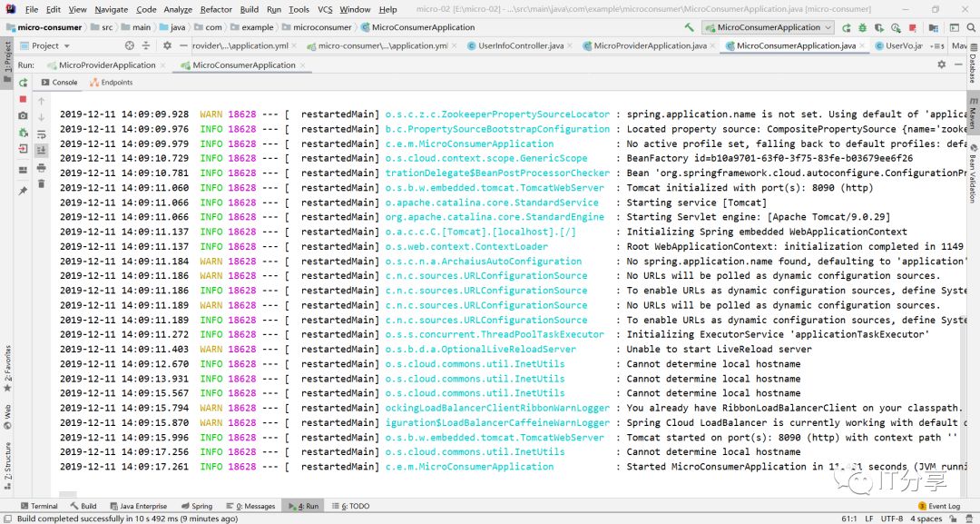Open the Refactor menu
Screen dimensions: 980x524
click(216, 9)
